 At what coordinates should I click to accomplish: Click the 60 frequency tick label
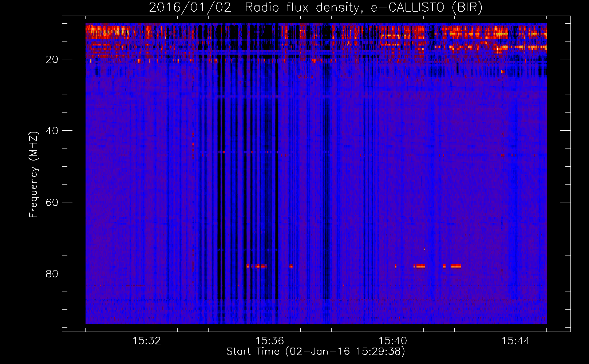point(52,202)
